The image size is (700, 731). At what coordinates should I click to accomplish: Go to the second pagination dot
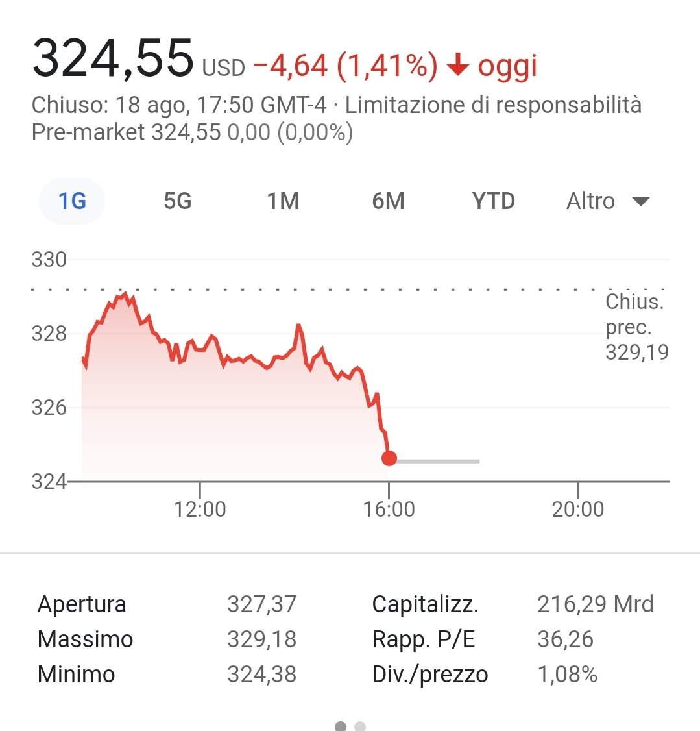pos(361,726)
